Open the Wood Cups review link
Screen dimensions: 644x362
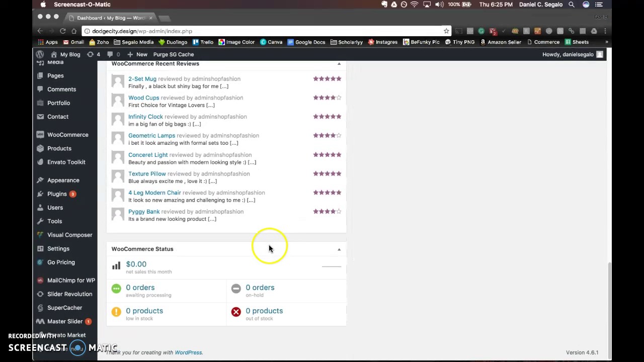(x=143, y=98)
